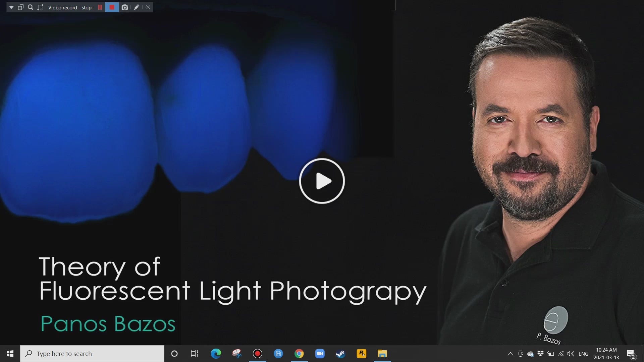Click the 'Panos Bazos' author name
This screenshot has height=362, width=644.
point(108,324)
